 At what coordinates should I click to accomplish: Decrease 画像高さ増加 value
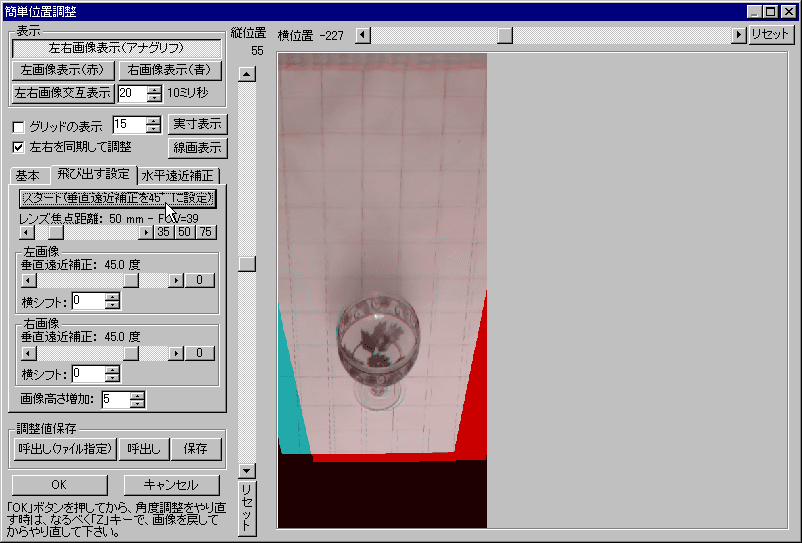pos(138,403)
